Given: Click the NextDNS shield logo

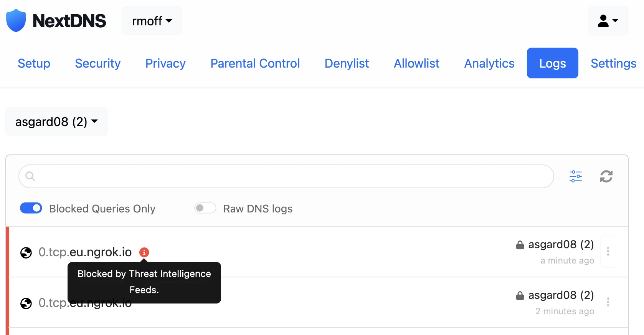Looking at the screenshot, I should coord(16,20).
